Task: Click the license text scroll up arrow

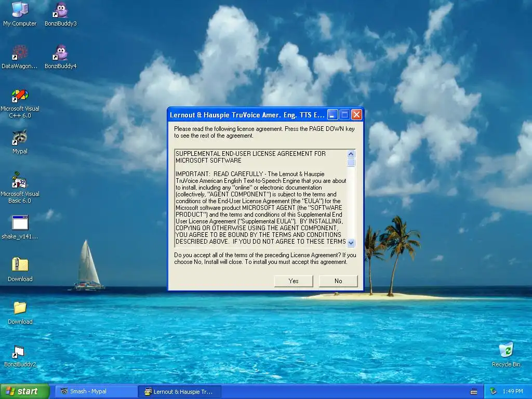Action: [x=351, y=154]
